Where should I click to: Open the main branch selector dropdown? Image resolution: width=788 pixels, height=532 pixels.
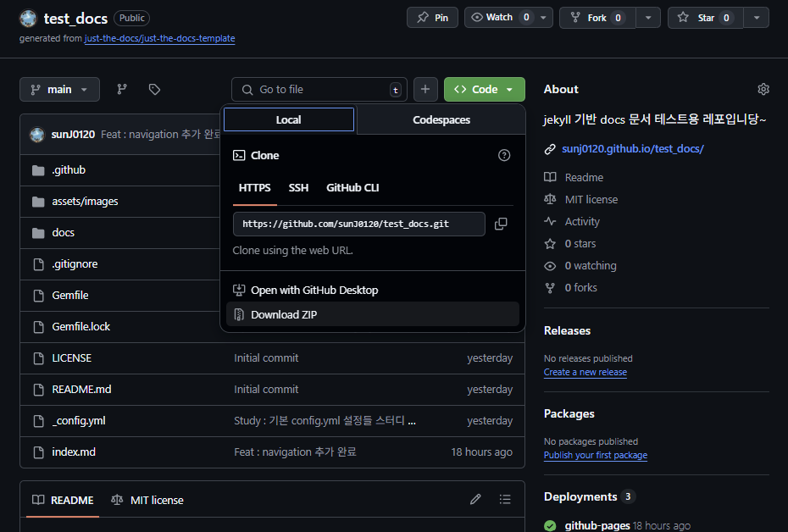click(x=60, y=90)
